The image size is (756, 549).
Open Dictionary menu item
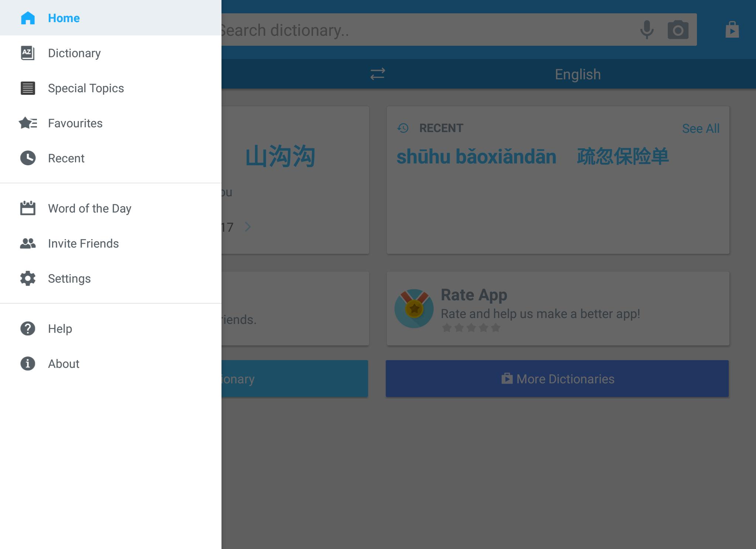(x=111, y=53)
